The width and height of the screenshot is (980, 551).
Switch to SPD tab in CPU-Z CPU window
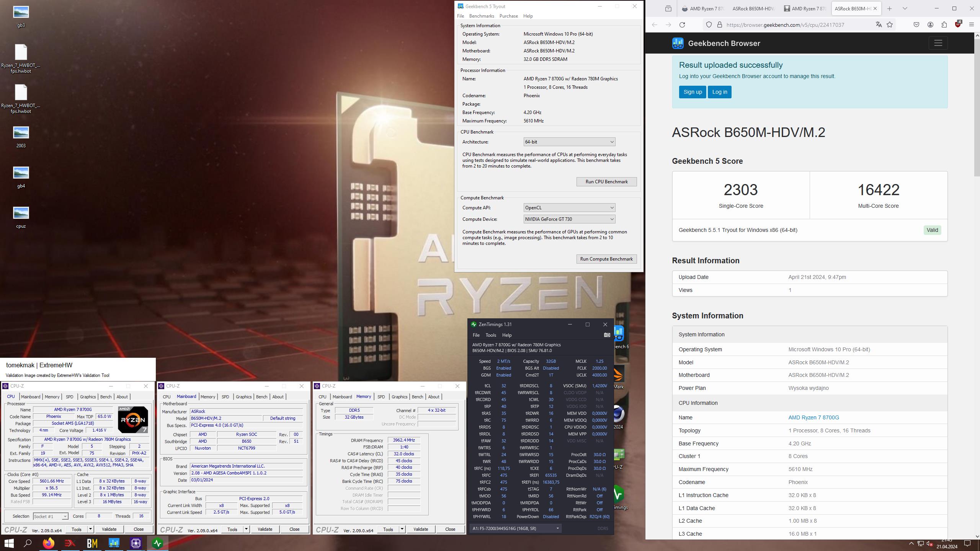(x=69, y=397)
